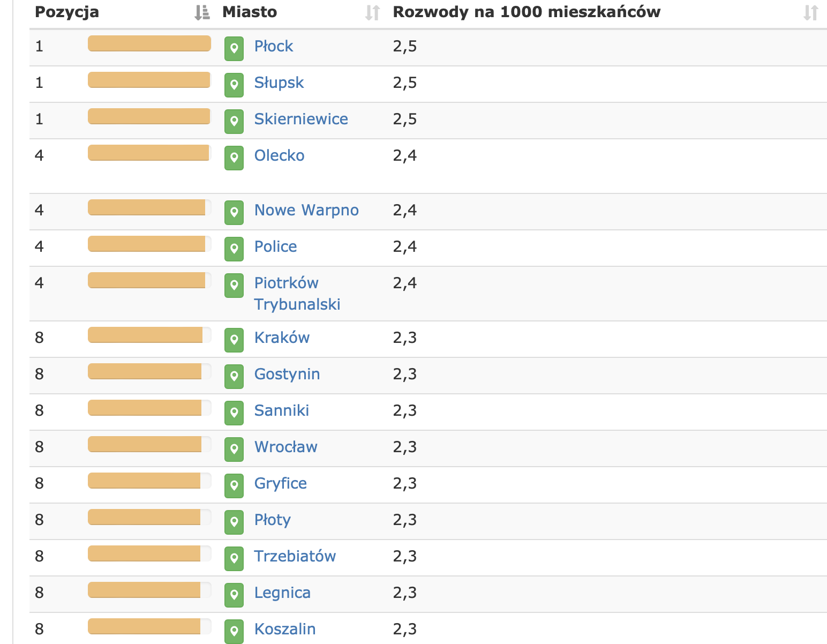Open the Koszalin city link
Viewport: 827px width, 644px height.
pyautogui.click(x=285, y=629)
